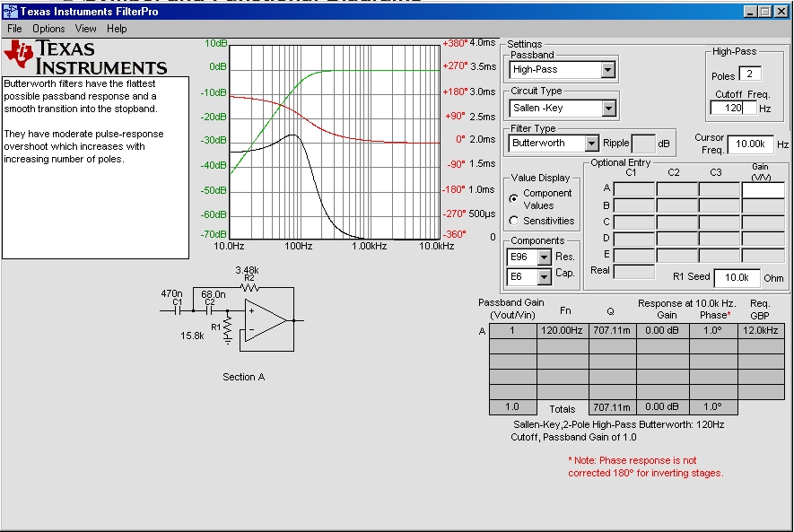Screen dimensions: 794x532
Task: Click the Optional Entry row D C3 cell
Action: coord(720,239)
